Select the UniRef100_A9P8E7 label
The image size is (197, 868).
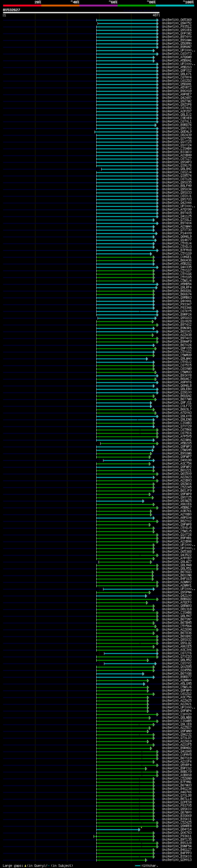(177, 94)
